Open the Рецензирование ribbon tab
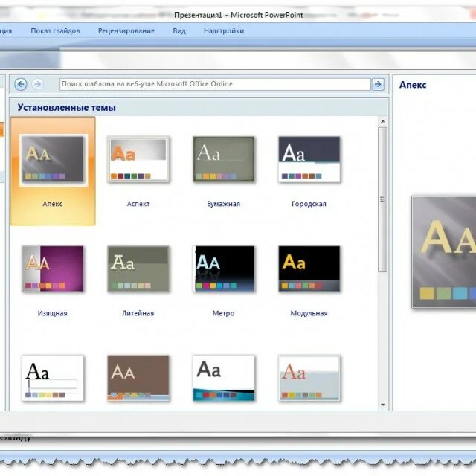476x476 pixels. 126,31
